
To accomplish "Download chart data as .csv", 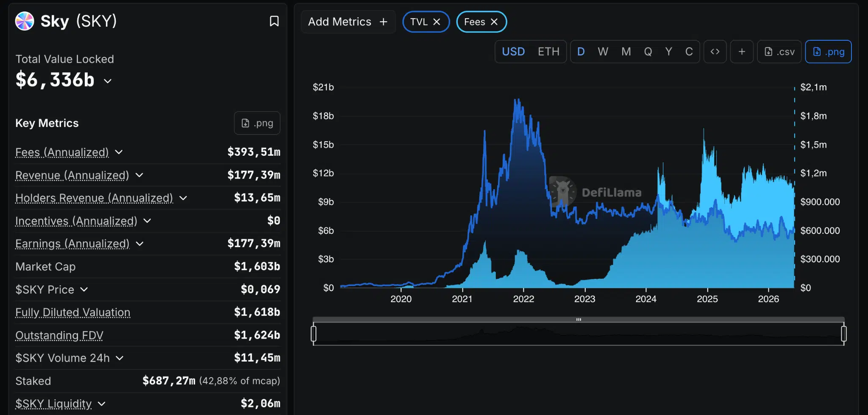I will [x=779, y=52].
